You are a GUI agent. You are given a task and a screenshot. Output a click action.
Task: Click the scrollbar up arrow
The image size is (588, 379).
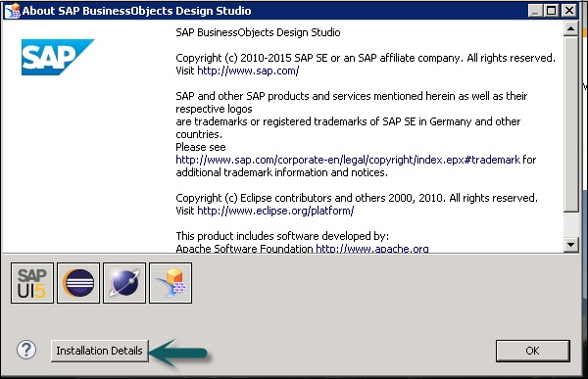click(570, 28)
